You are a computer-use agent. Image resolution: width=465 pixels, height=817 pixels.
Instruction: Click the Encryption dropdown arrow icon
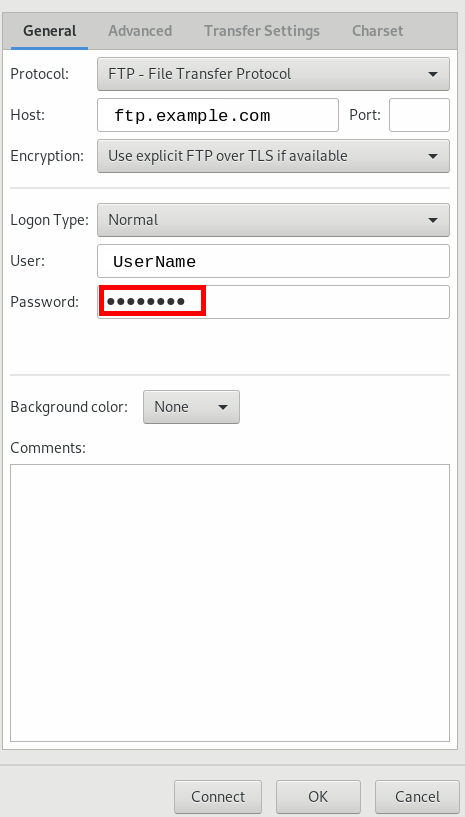[432, 156]
